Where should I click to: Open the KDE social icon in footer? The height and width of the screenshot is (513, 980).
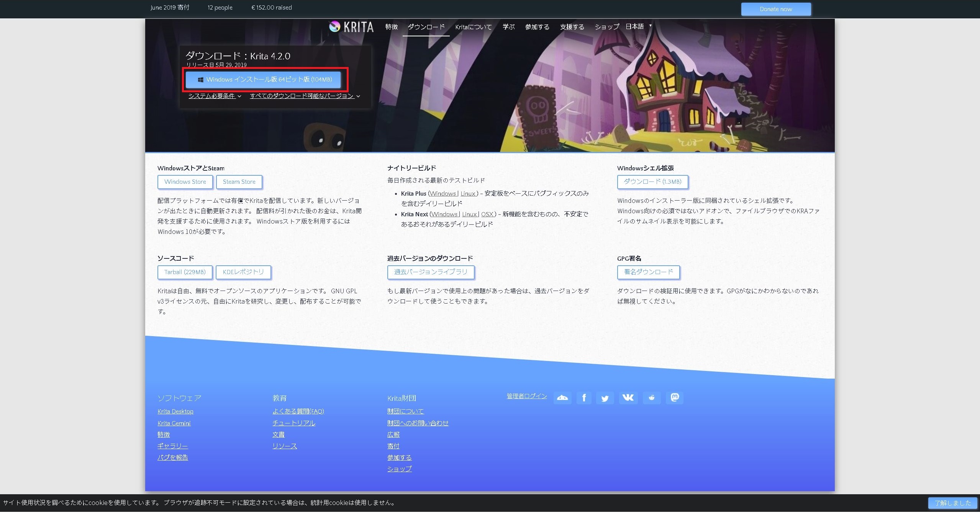tap(562, 398)
